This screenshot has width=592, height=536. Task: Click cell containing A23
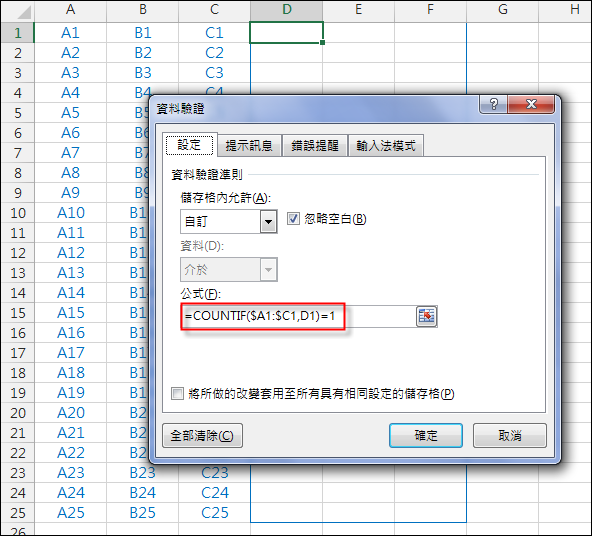70,473
